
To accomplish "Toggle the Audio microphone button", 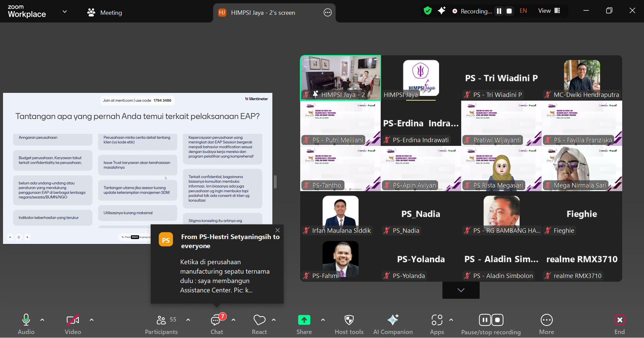I will [26, 324].
